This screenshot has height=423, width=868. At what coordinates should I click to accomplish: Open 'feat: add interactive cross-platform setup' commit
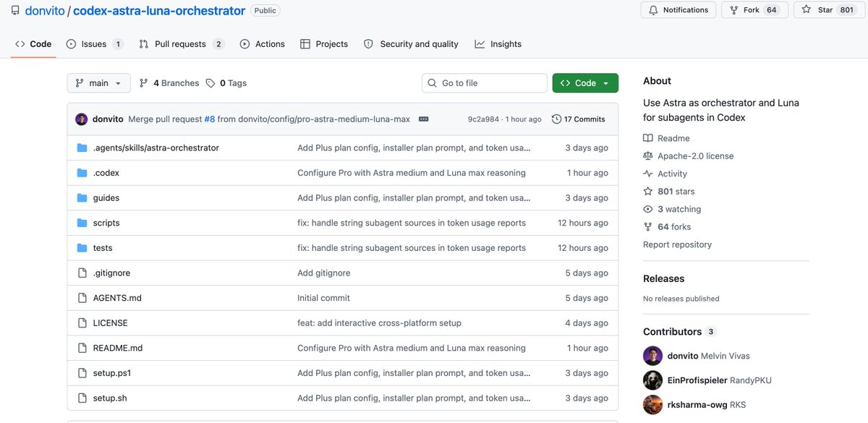click(379, 323)
